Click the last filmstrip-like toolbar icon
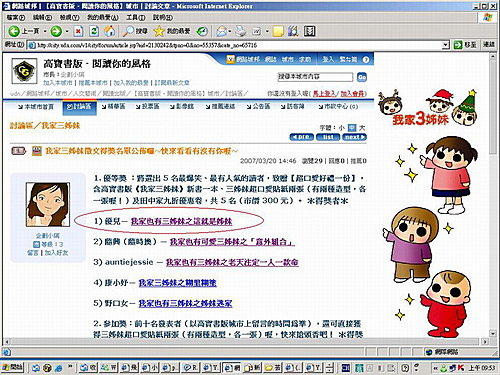Screen dimensions: 500x375 point(309,31)
